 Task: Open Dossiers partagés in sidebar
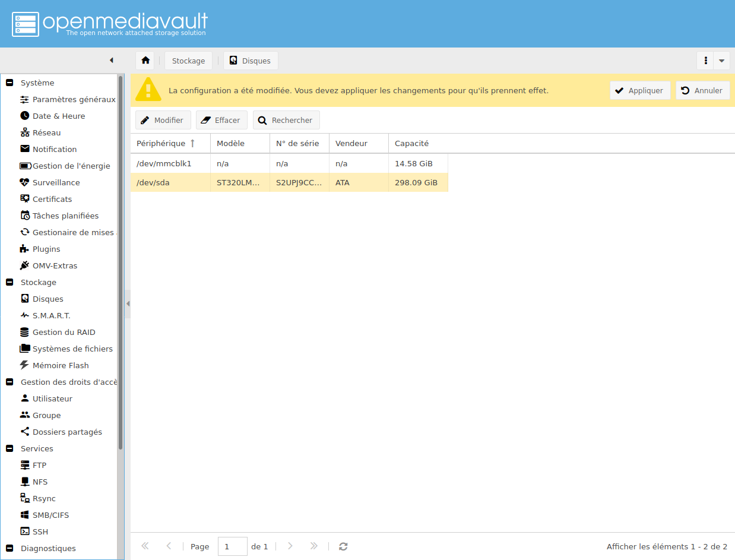pos(67,432)
